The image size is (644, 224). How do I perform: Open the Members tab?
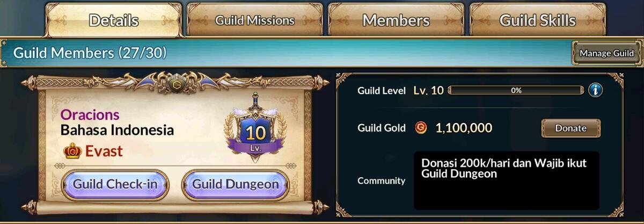pyautogui.click(x=396, y=20)
